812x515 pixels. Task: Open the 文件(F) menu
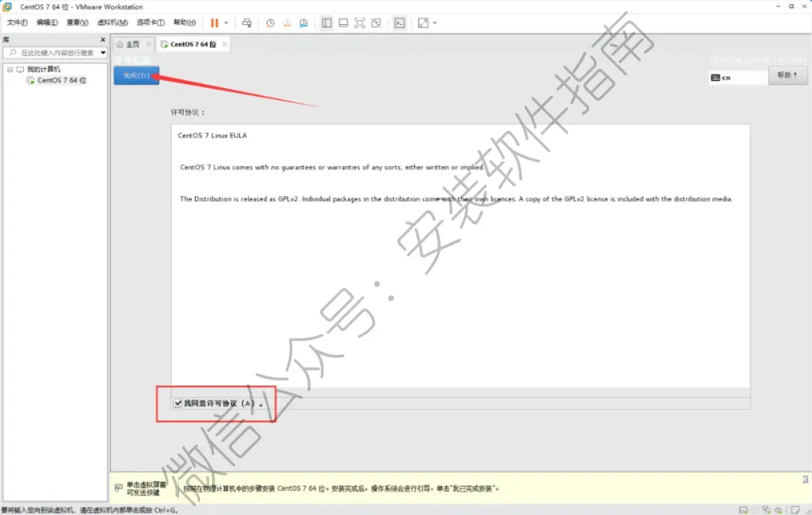tap(17, 23)
